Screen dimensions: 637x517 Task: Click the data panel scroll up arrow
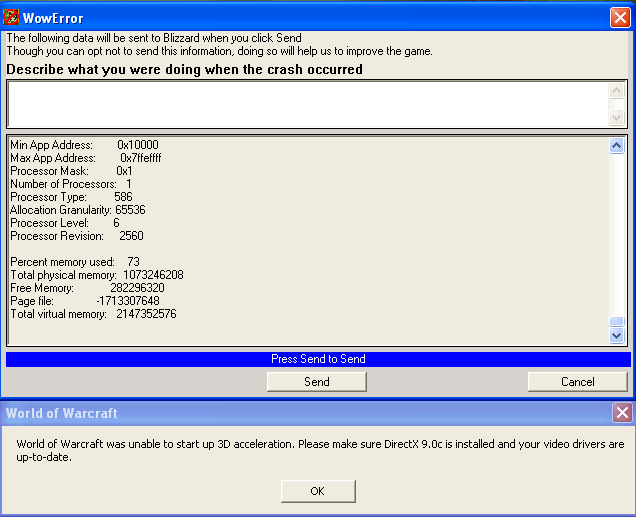[616, 145]
